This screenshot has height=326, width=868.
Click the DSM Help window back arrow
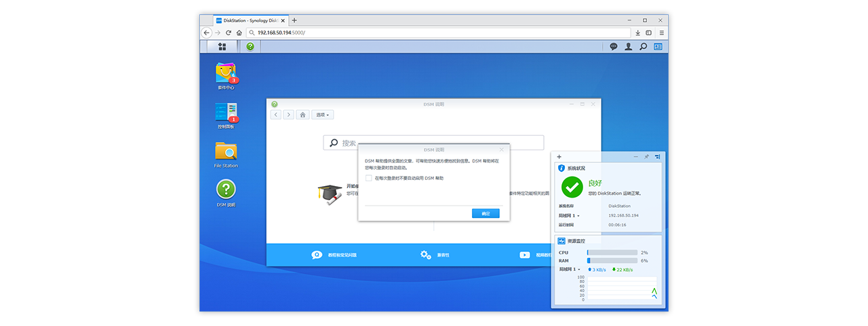pyautogui.click(x=276, y=115)
